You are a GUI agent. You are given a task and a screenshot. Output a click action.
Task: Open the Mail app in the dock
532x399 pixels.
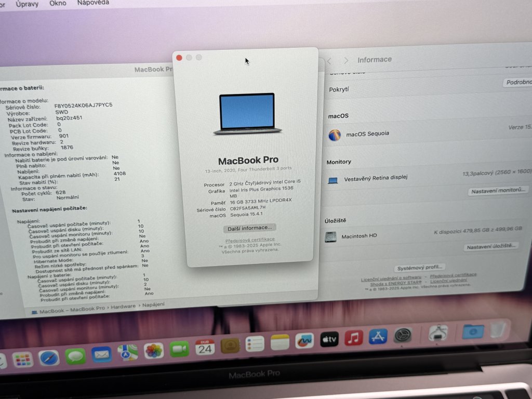(x=101, y=354)
